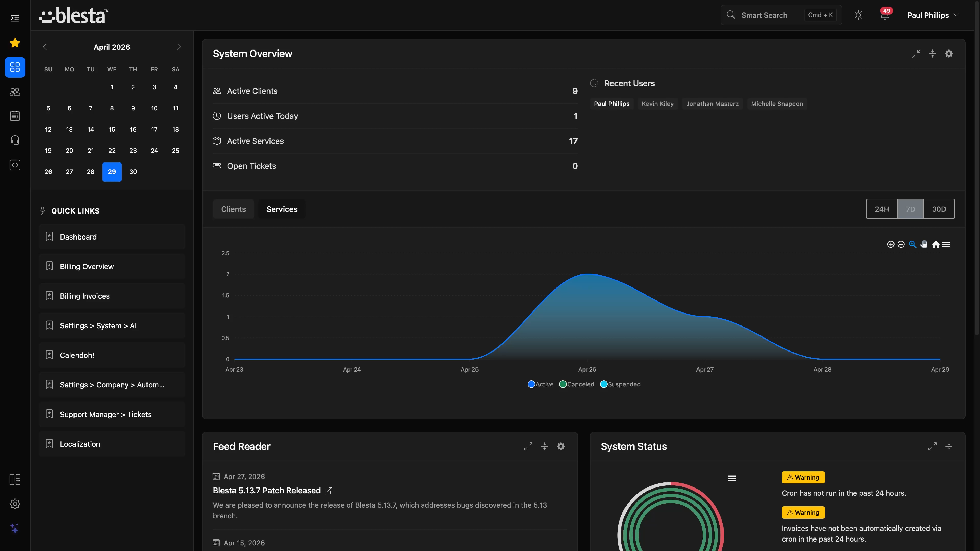The image size is (980, 551).
Task: Open the Active Services row
Action: coord(395,141)
